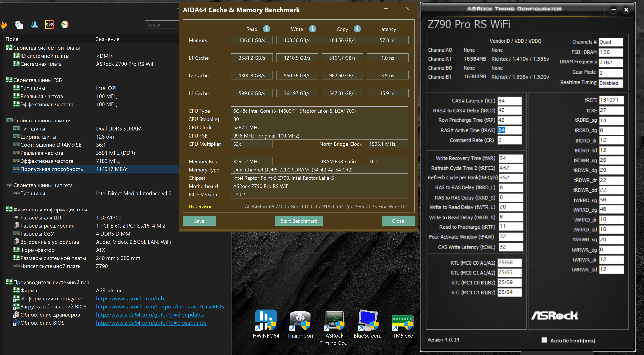Click the tRAS value field
The width and height of the screenshot is (644, 355).
(x=509, y=130)
